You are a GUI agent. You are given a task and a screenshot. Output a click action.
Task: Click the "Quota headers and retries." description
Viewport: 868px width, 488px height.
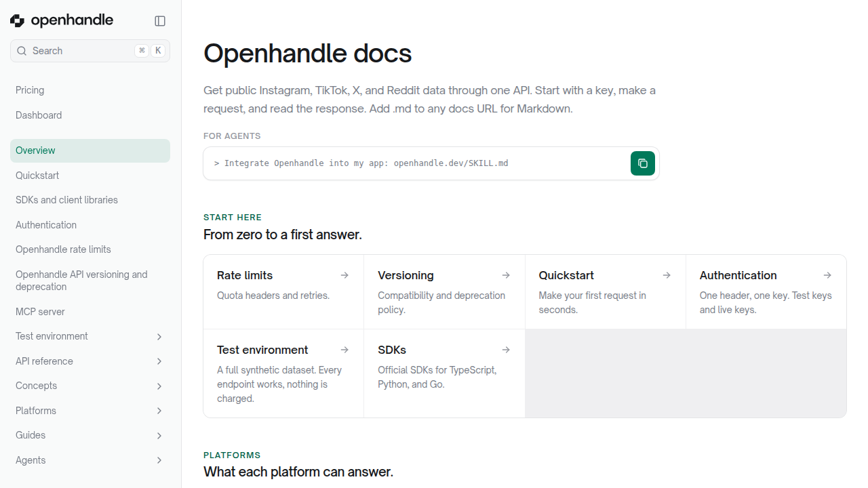click(x=273, y=296)
